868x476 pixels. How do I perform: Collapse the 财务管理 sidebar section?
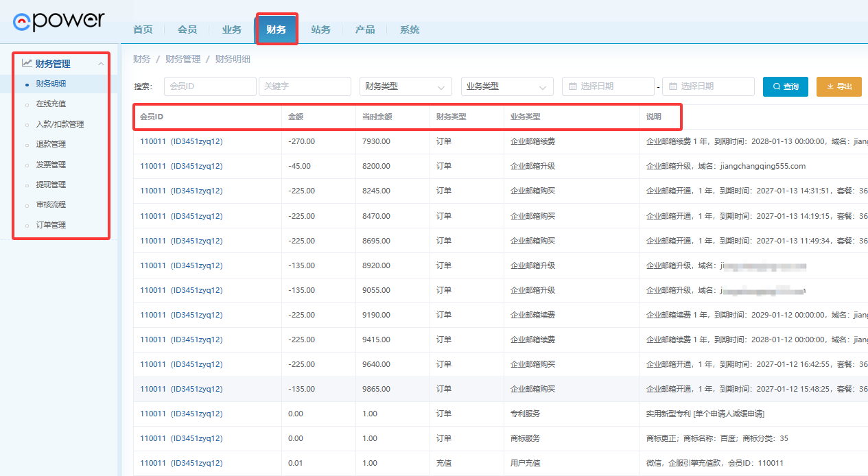point(101,64)
